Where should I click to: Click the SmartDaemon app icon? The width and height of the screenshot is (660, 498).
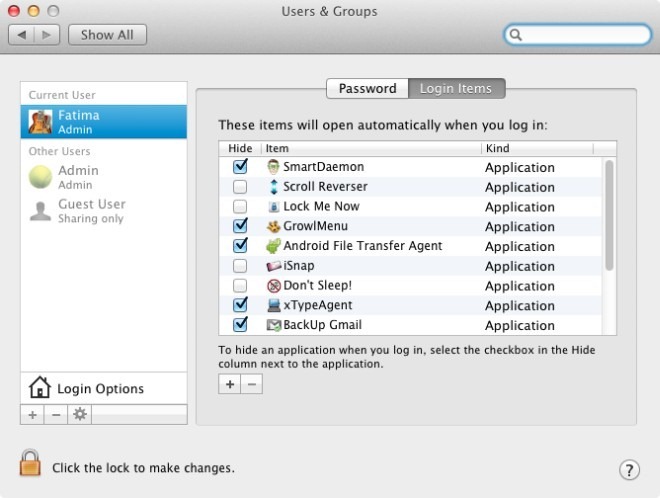[x=273, y=167]
